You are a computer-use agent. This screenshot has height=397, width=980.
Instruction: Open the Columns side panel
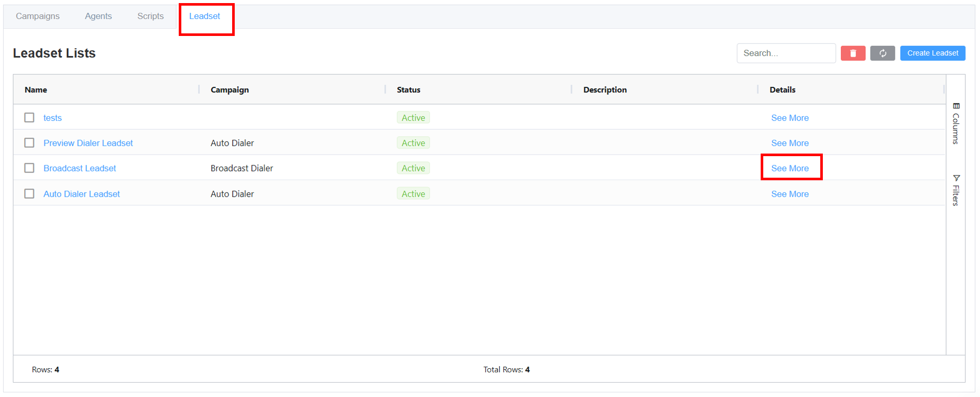point(955,123)
